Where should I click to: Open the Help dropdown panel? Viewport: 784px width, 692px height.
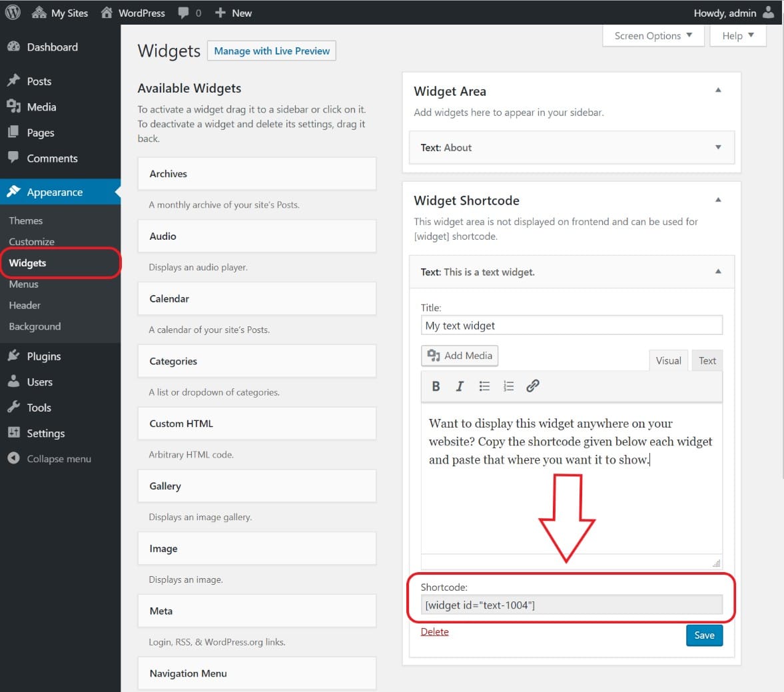738,36
